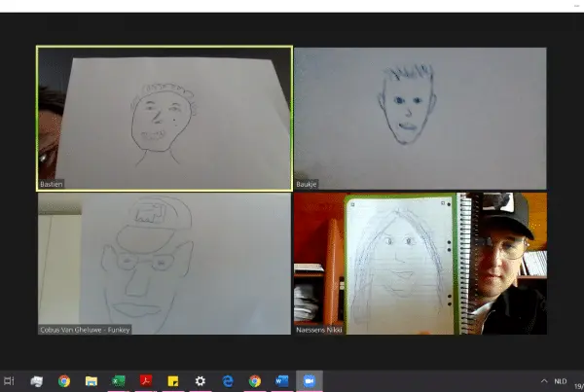Open the NLD input language selector
Screen dimensions: 584x392
(x=560, y=381)
